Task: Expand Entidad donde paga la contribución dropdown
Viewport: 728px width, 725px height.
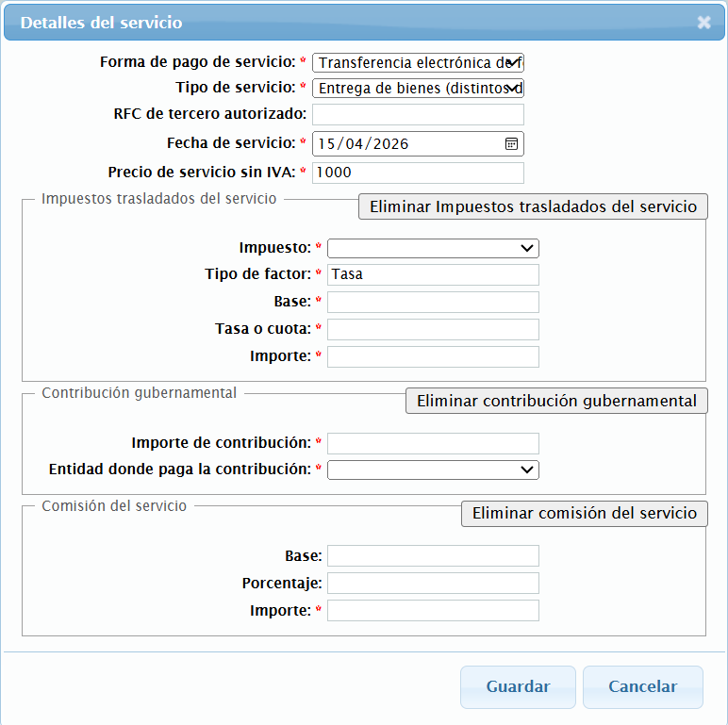Action: (x=433, y=470)
